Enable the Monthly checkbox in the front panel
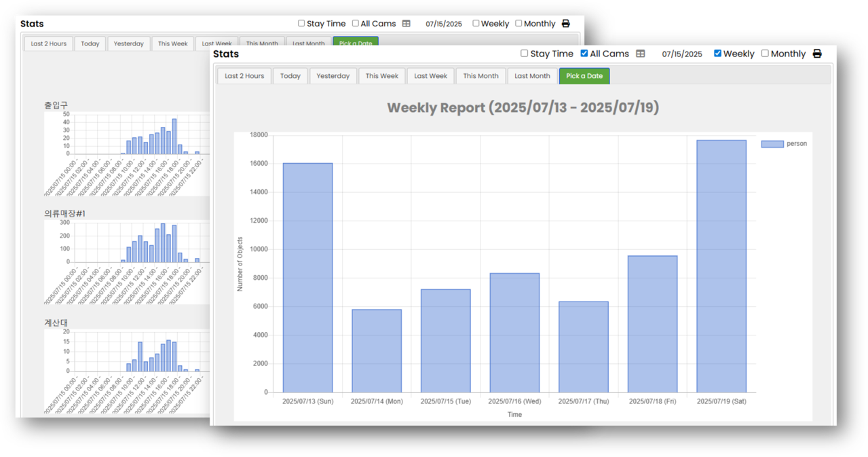868x457 pixels. click(765, 54)
